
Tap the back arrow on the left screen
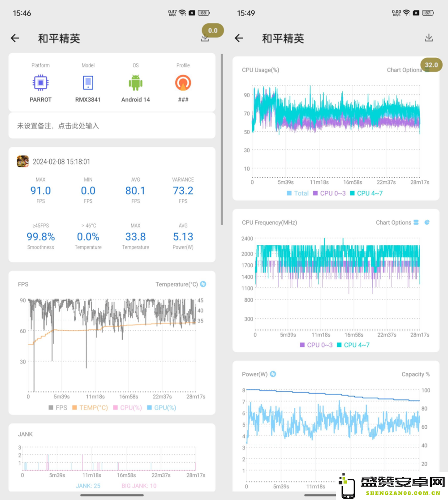pyautogui.click(x=15, y=38)
